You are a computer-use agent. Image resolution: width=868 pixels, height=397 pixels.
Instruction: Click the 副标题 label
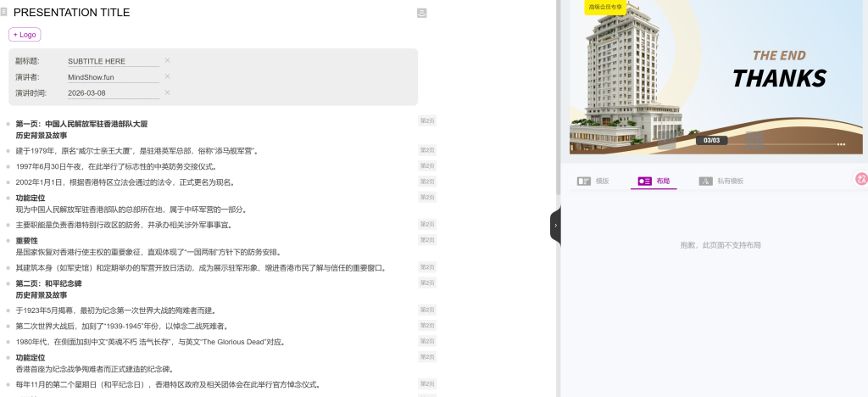tap(27, 61)
